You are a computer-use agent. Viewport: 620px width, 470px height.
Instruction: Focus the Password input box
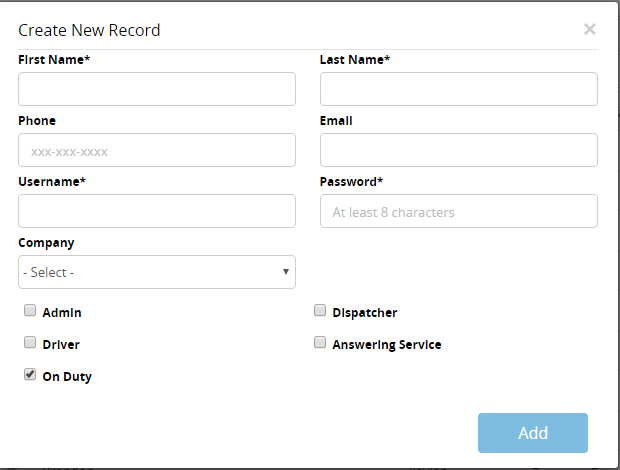[458, 211]
